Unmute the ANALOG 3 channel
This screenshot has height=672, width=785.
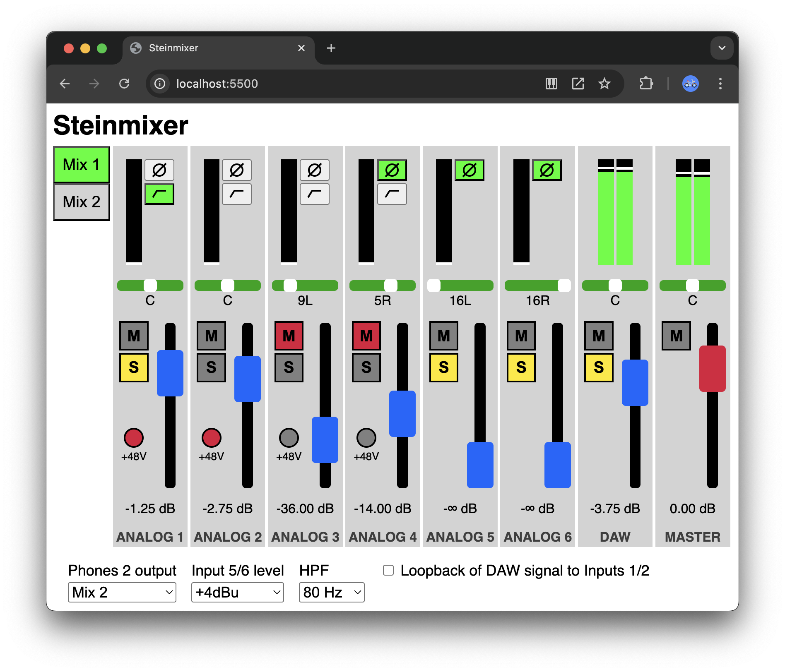[x=289, y=336]
